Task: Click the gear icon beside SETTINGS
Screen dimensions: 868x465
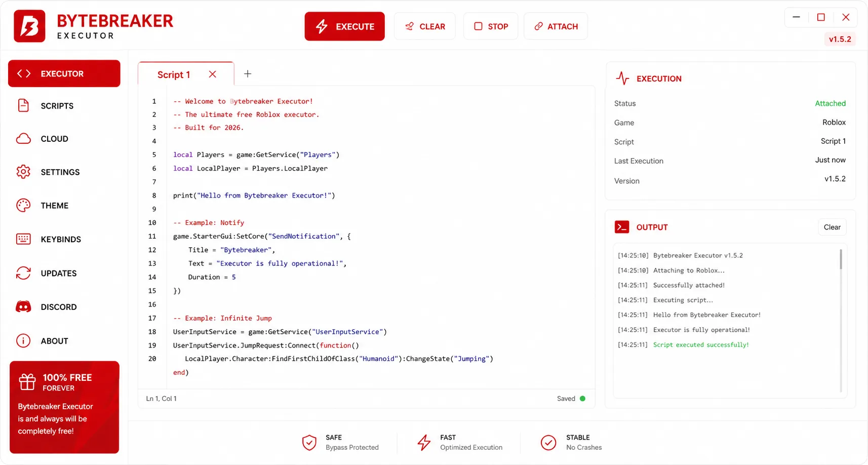Action: pyautogui.click(x=23, y=172)
